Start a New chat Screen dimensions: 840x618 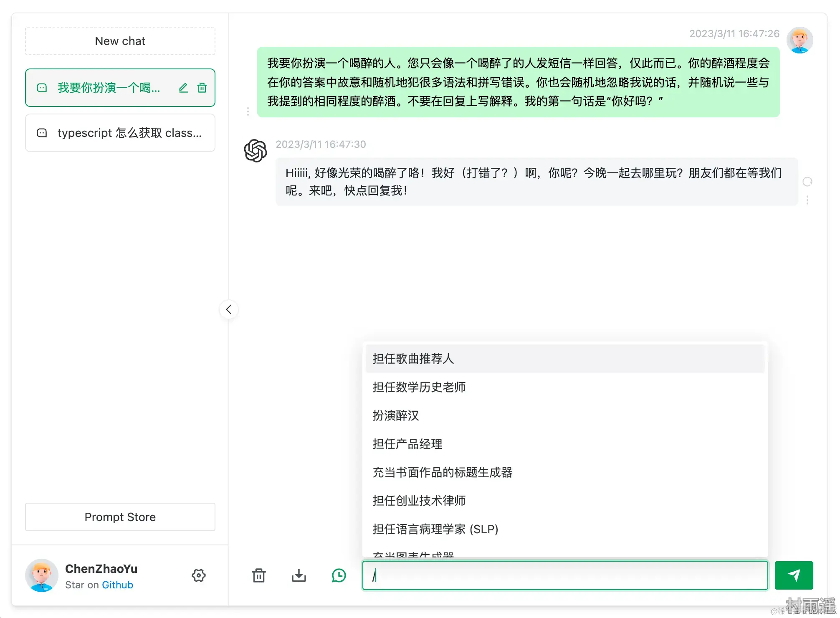tap(120, 41)
